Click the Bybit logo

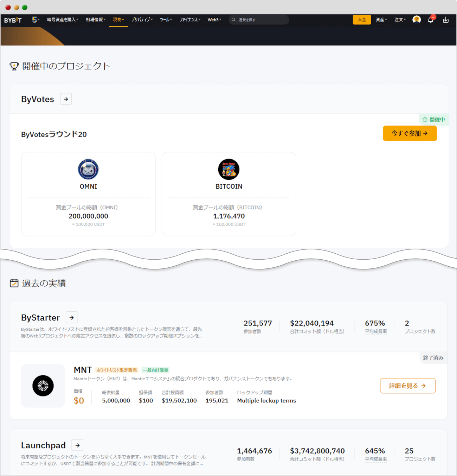(x=13, y=20)
